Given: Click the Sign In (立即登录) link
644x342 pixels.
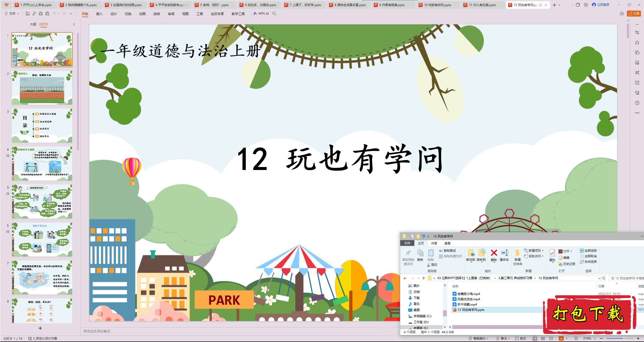Looking at the screenshot, I should [601, 5].
